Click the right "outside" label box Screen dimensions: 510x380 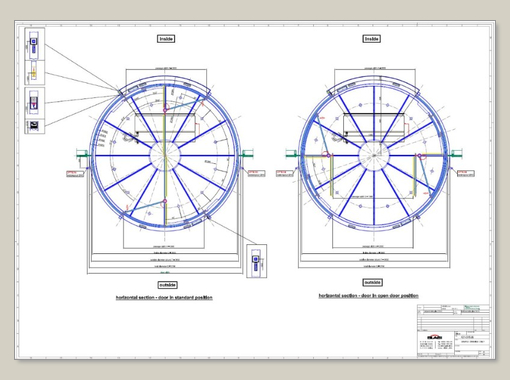[372, 283]
